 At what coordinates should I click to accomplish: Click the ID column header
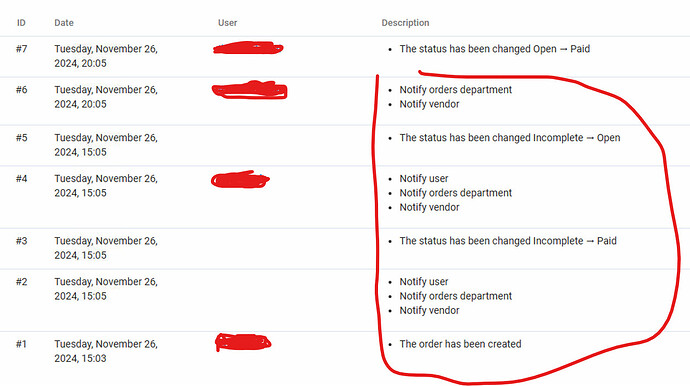tap(21, 23)
